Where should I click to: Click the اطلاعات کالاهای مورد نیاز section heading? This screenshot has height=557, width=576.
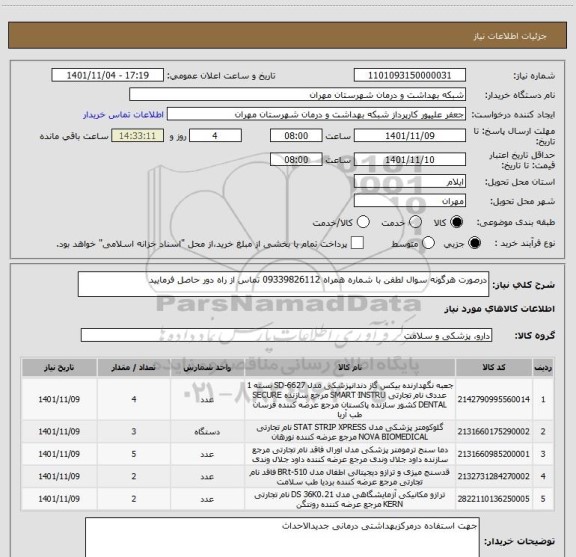coord(499,309)
